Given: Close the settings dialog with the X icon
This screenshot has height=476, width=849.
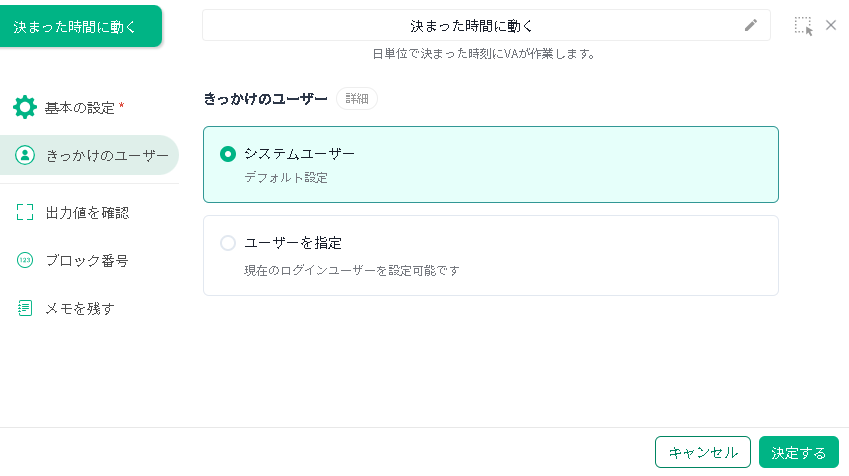Looking at the screenshot, I should point(831,25).
